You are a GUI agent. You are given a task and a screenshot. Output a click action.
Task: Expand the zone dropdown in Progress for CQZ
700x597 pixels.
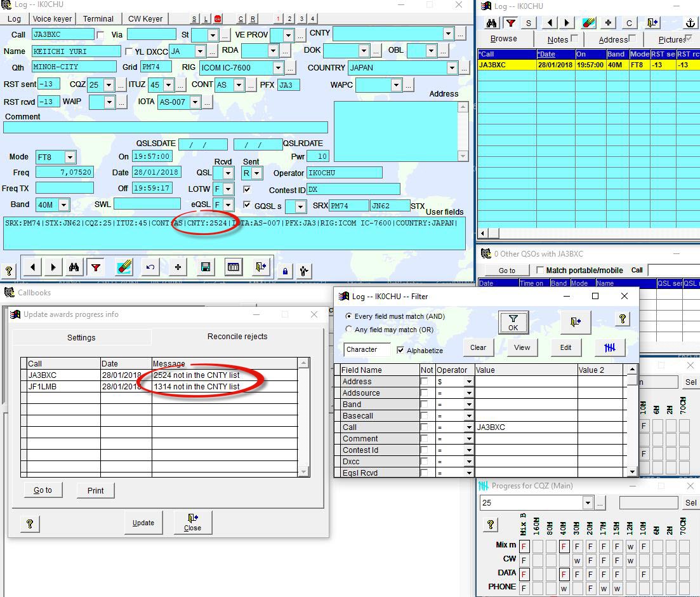[x=588, y=503]
